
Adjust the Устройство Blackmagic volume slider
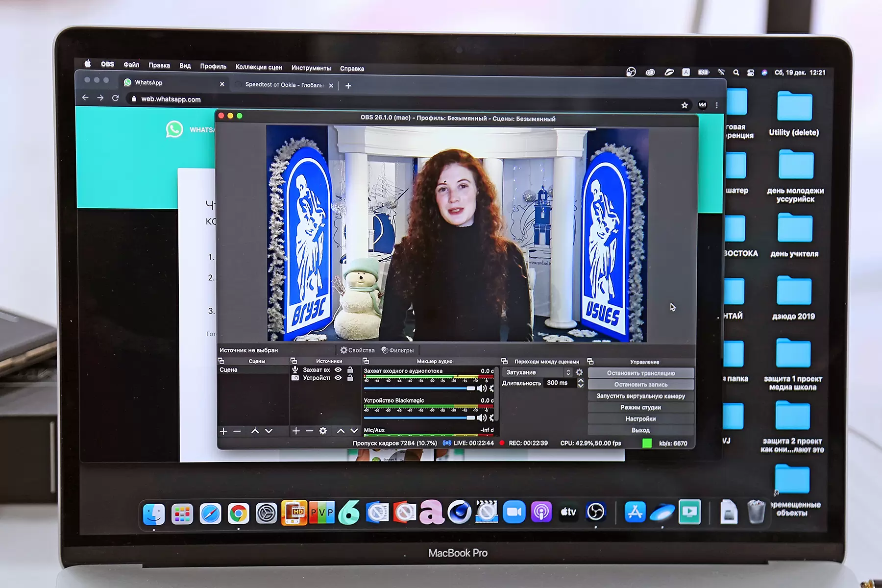pos(470,418)
